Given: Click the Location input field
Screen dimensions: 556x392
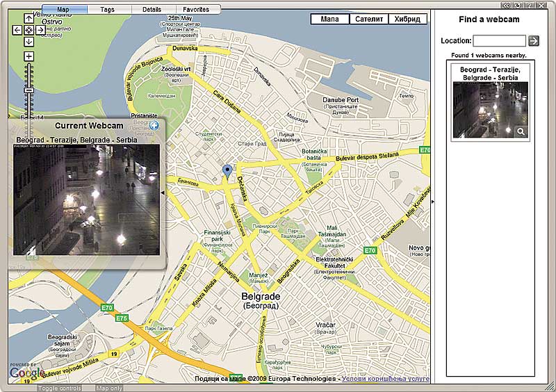Looking at the screenshot, I should coord(499,40).
